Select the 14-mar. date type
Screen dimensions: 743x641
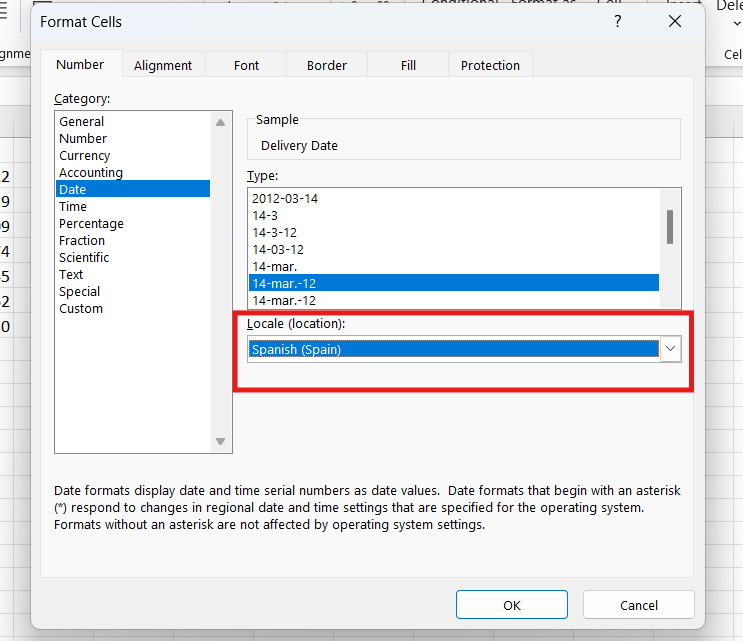pos(275,267)
